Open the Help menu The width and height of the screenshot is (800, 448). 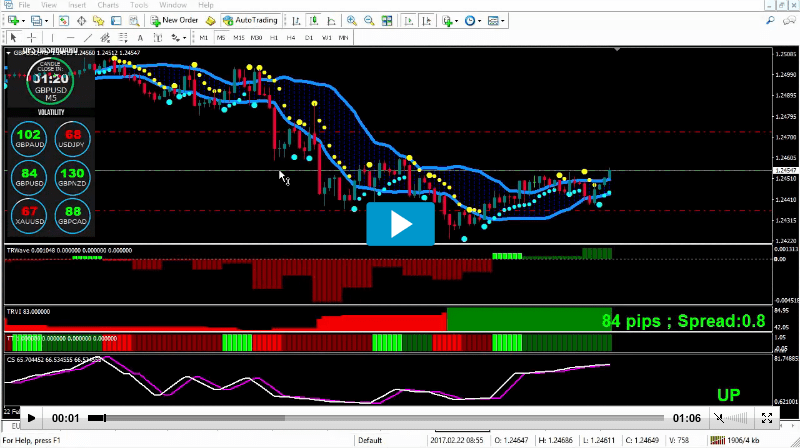[206, 5]
